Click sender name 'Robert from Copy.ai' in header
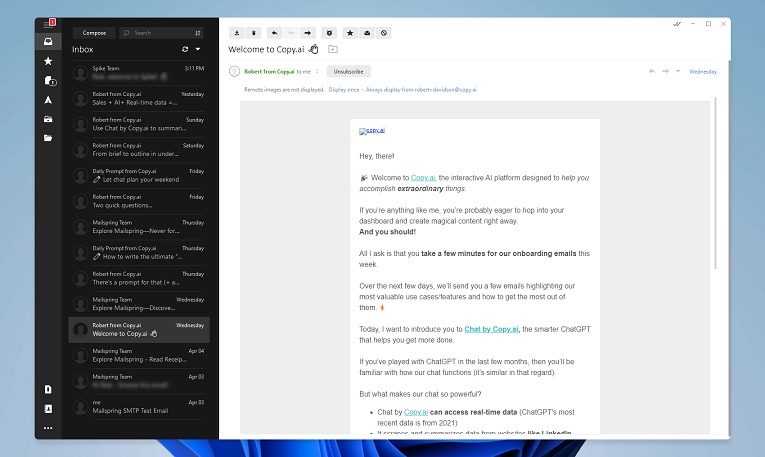The image size is (765, 457). (269, 71)
